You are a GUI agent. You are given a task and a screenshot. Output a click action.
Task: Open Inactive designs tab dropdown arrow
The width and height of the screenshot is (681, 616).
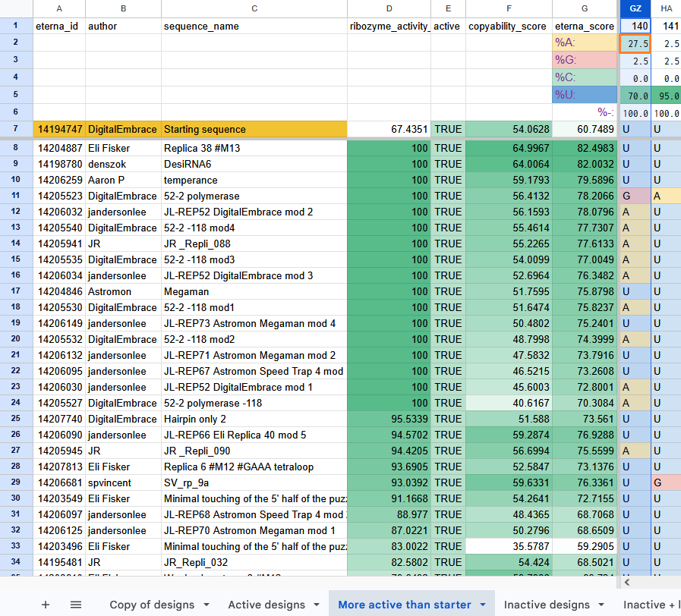(601, 605)
